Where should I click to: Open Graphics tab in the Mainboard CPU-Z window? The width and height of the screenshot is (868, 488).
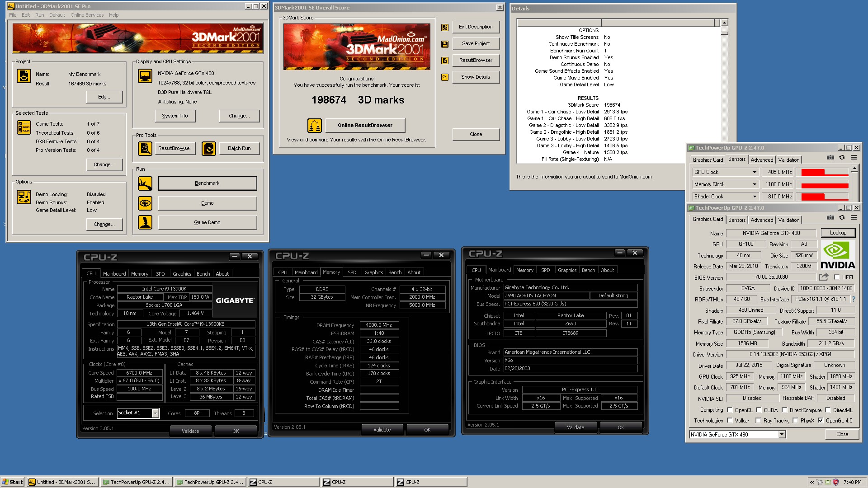[567, 270]
